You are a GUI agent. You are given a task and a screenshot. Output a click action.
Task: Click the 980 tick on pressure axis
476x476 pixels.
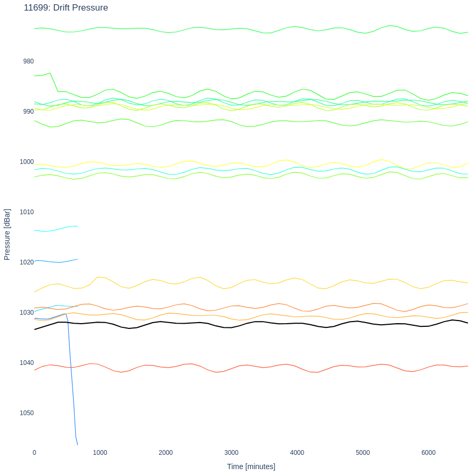point(29,61)
